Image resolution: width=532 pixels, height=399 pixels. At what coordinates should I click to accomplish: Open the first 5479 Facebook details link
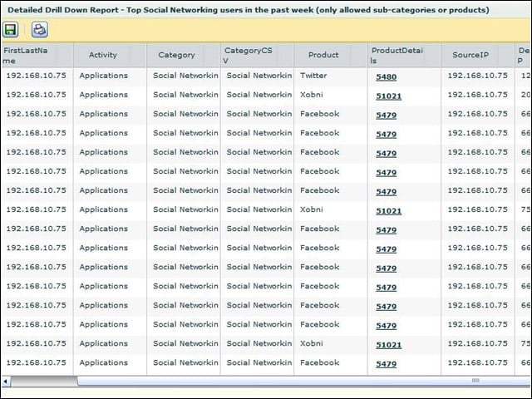(x=386, y=116)
